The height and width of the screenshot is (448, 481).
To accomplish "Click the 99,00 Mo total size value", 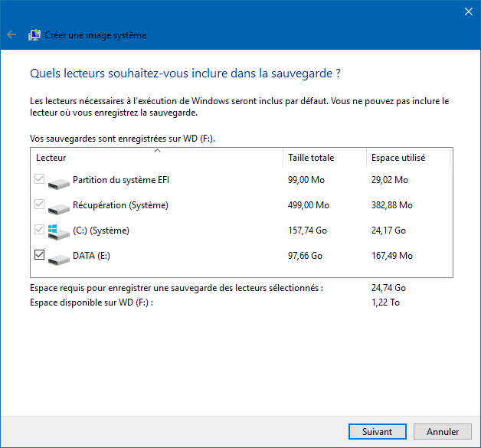I will pos(306,180).
